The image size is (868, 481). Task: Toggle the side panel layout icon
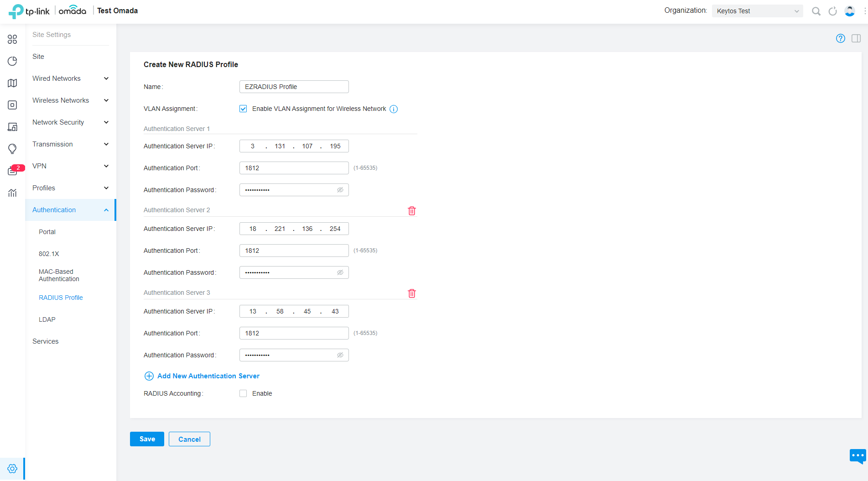856,38
